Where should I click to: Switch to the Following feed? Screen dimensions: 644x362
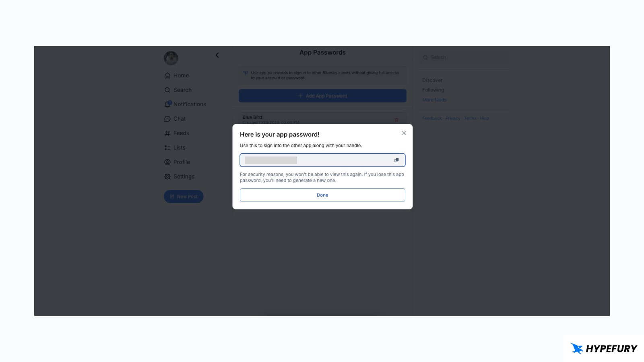click(433, 90)
